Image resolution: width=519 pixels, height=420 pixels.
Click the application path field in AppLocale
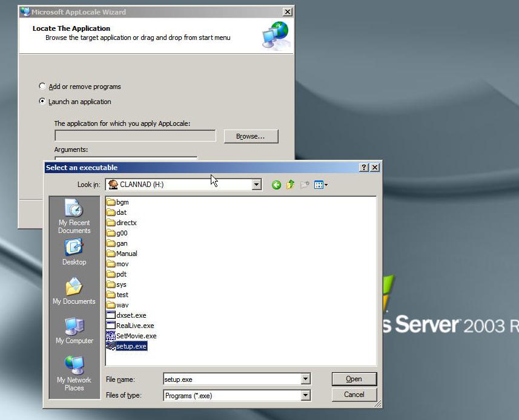click(135, 136)
